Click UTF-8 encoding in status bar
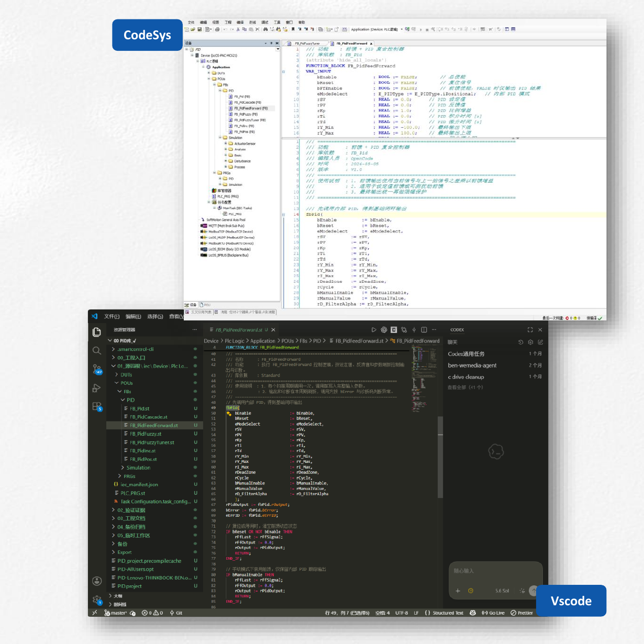644x644 pixels. pos(402,613)
